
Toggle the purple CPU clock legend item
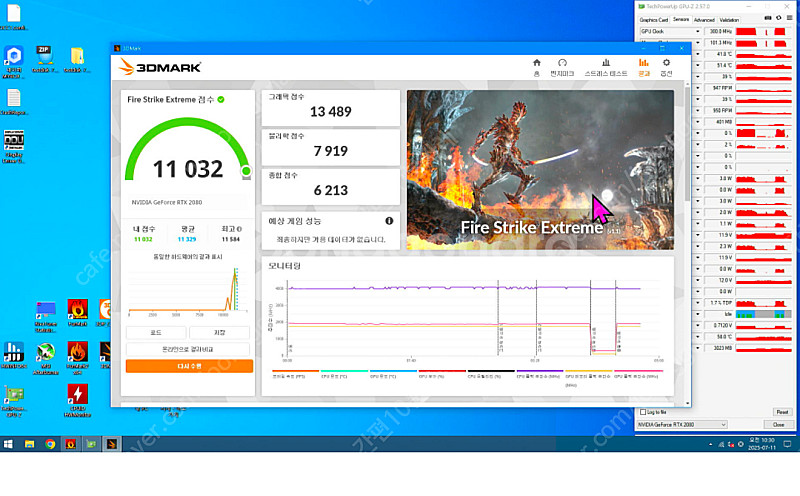[540, 374]
